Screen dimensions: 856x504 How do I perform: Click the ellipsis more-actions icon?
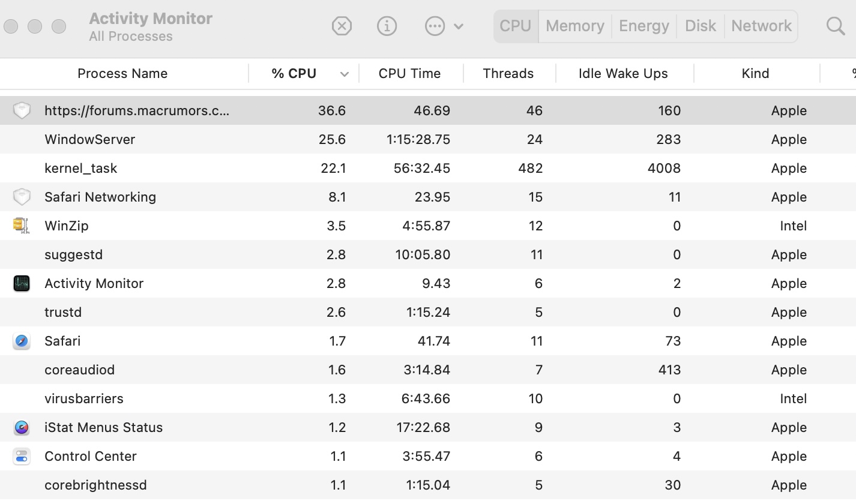[434, 26]
